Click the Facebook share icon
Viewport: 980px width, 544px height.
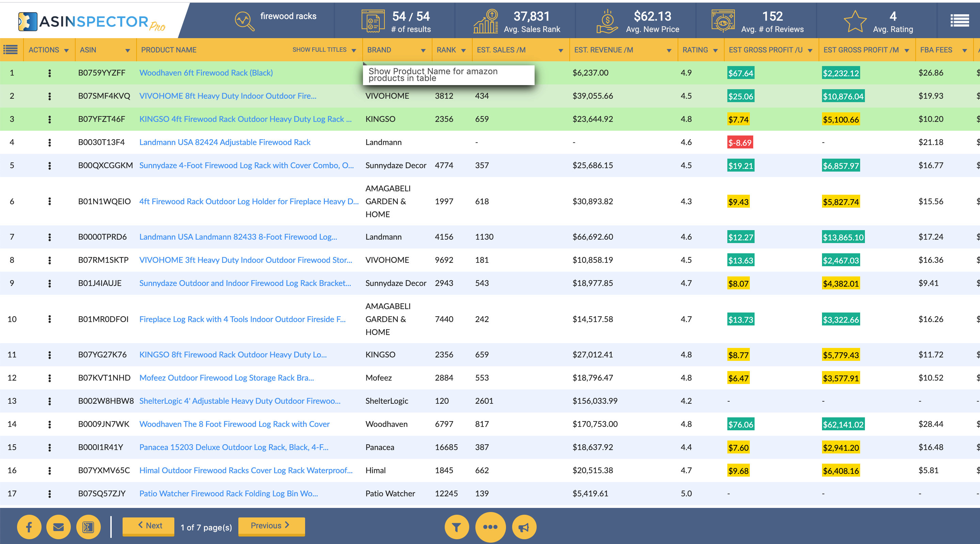(x=29, y=527)
